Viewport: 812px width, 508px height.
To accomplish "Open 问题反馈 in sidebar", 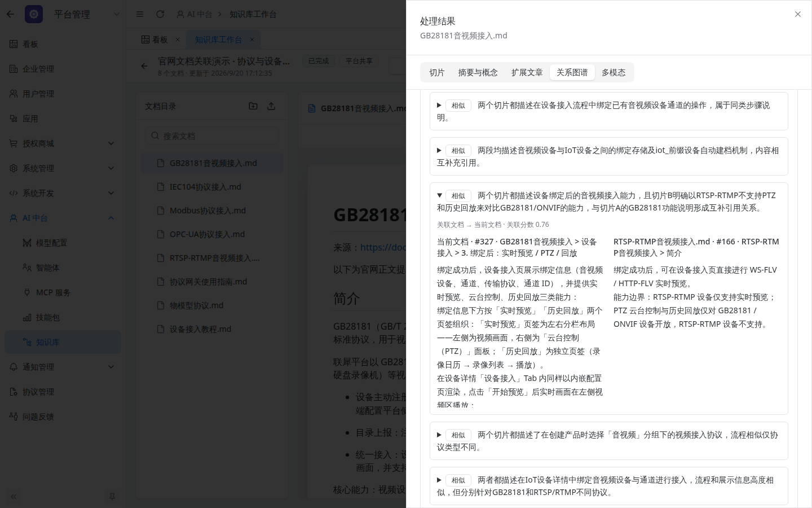I will pyautogui.click(x=63, y=417).
